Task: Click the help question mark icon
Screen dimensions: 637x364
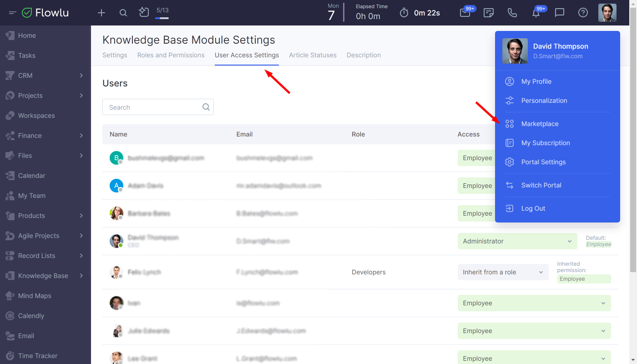Action: coord(583,13)
